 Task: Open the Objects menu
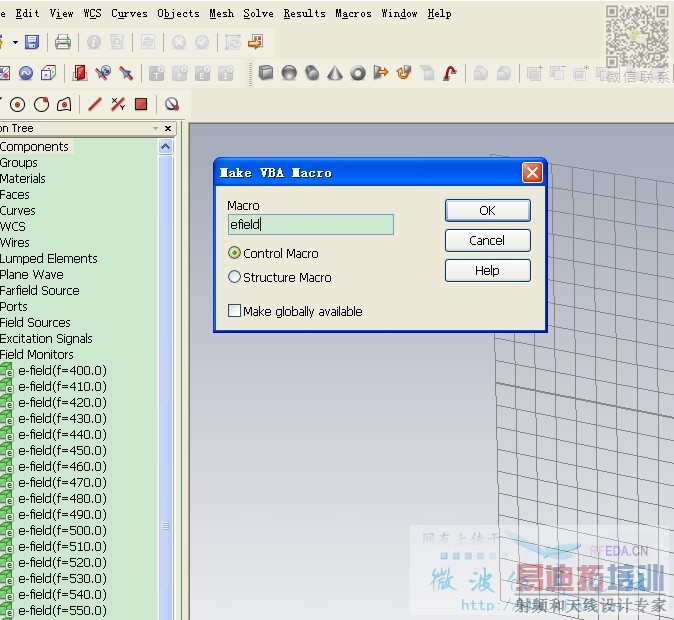point(178,13)
